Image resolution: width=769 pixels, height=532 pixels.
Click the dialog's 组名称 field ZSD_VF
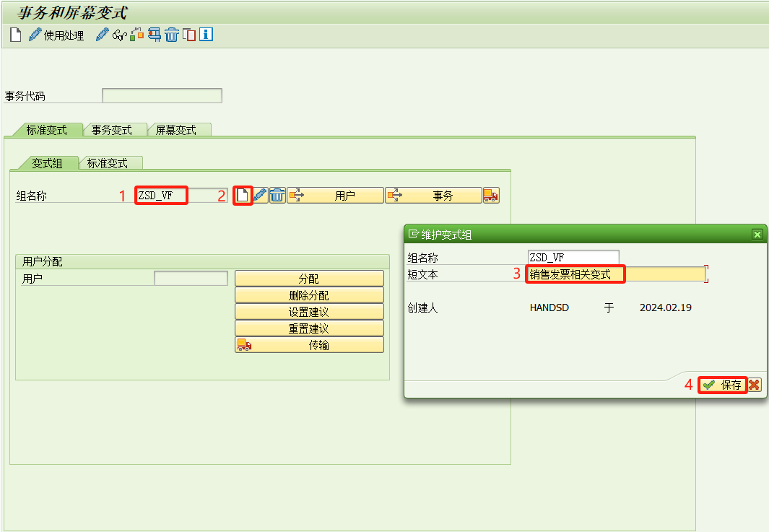pyautogui.click(x=573, y=257)
